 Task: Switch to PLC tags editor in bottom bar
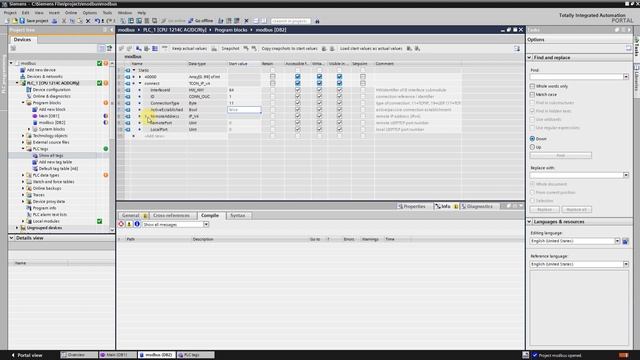196,355
